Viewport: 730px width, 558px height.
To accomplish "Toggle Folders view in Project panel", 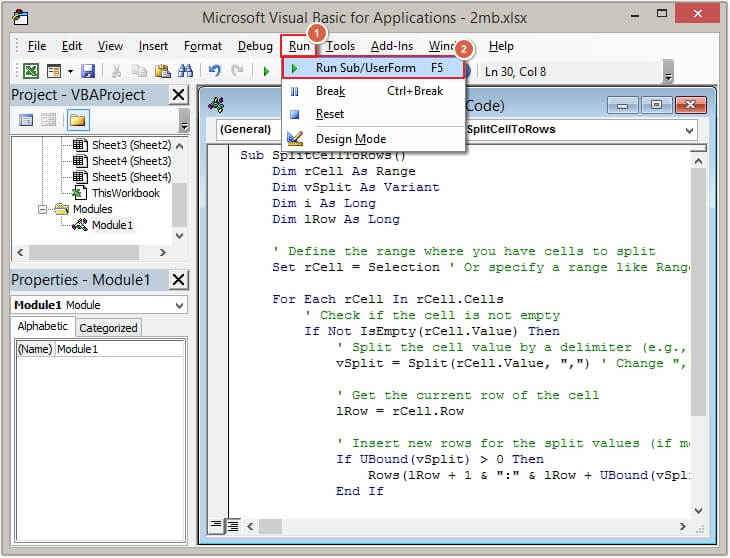I will tap(77, 120).
